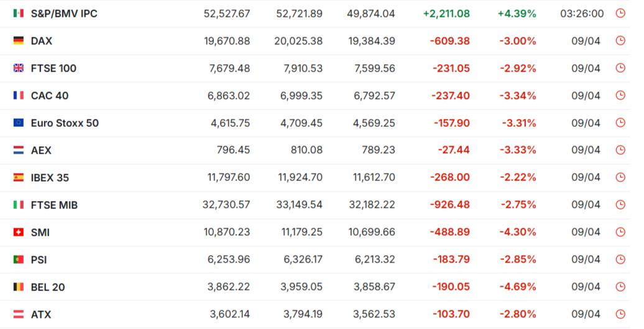Viewport: 644px width, 329px height.
Task: Click the clock icon in S&P/BMV IPC row
Action: (x=620, y=13)
